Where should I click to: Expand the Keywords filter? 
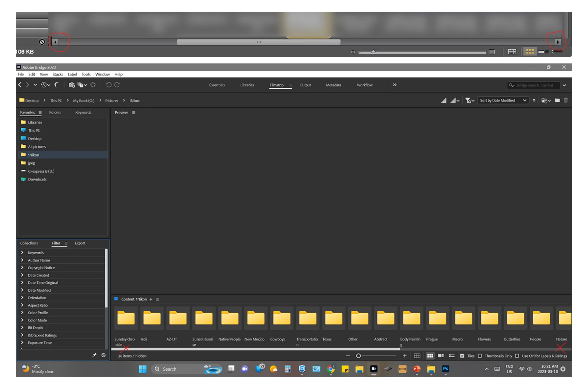22,253
